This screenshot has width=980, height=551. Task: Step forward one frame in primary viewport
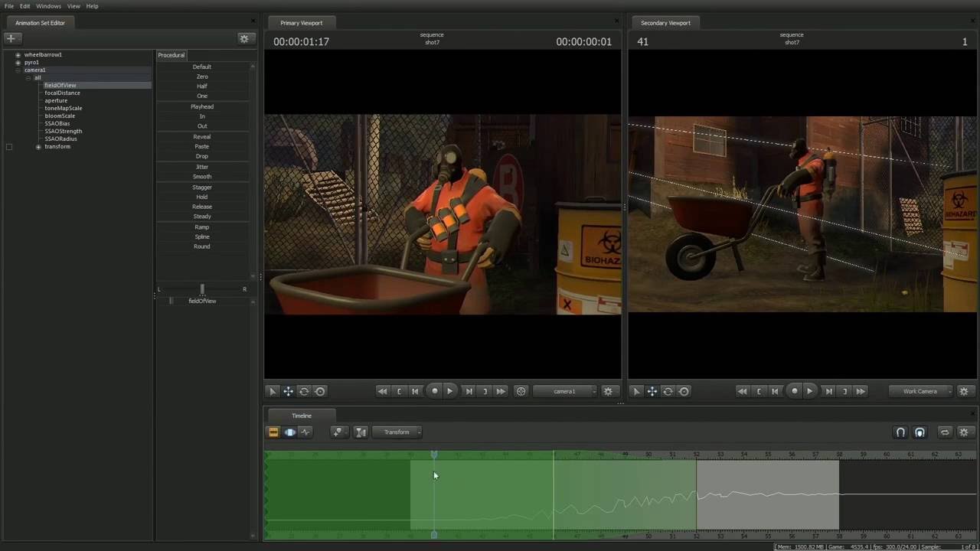(469, 391)
